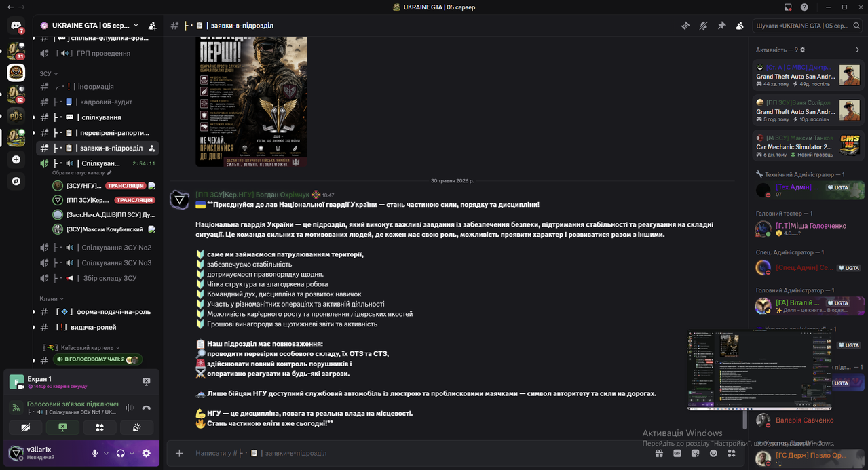This screenshot has height=470, width=868.
Task: Show pinned messages pin icon
Action: 721,26
